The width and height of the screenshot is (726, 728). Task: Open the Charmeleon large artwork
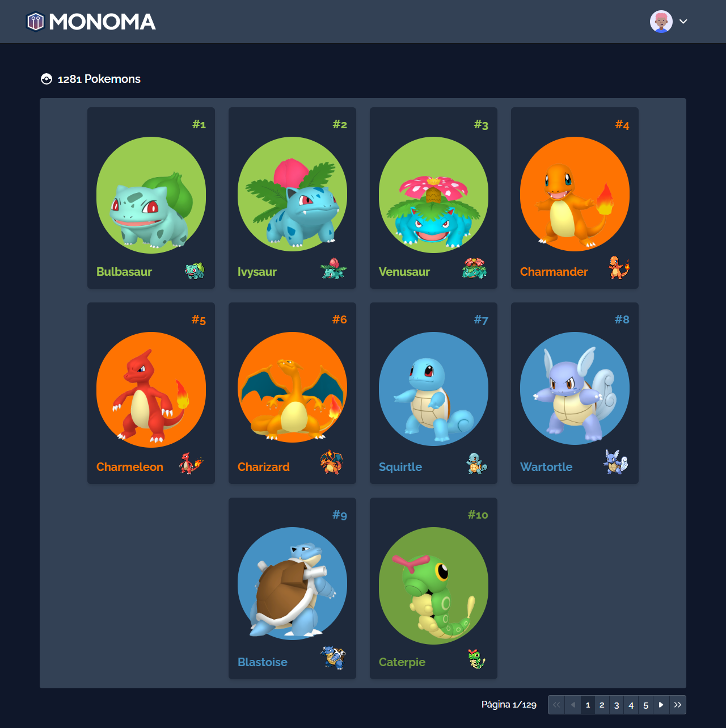151,390
